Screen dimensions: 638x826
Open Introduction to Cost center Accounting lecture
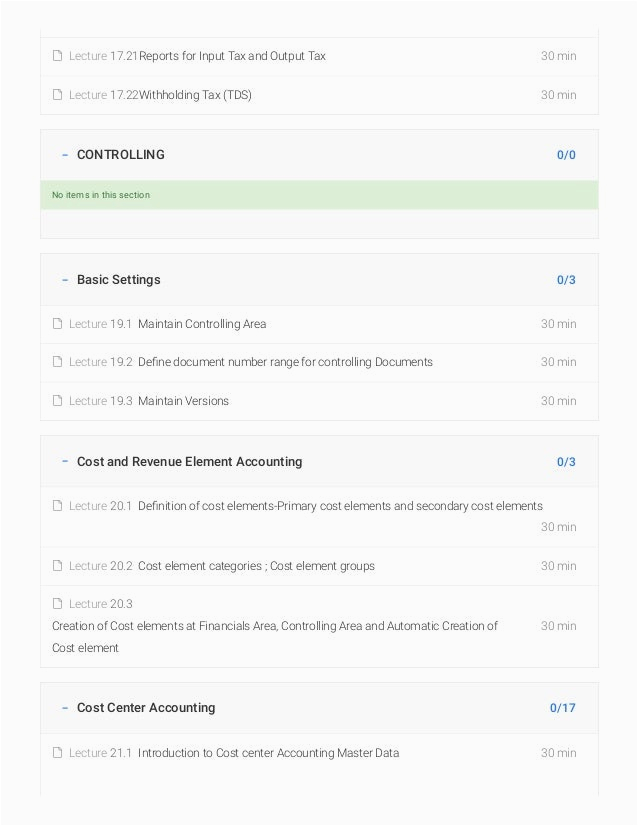(268, 753)
